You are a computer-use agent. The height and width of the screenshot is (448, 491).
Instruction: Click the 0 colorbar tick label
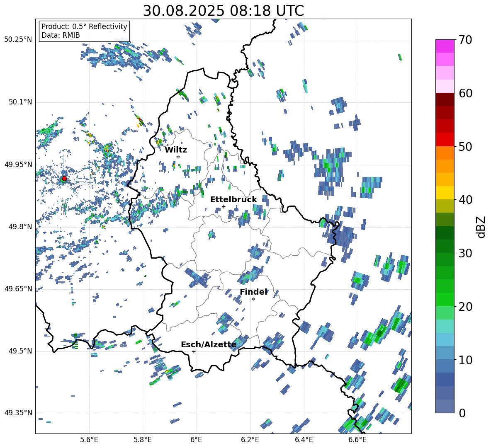(x=462, y=413)
